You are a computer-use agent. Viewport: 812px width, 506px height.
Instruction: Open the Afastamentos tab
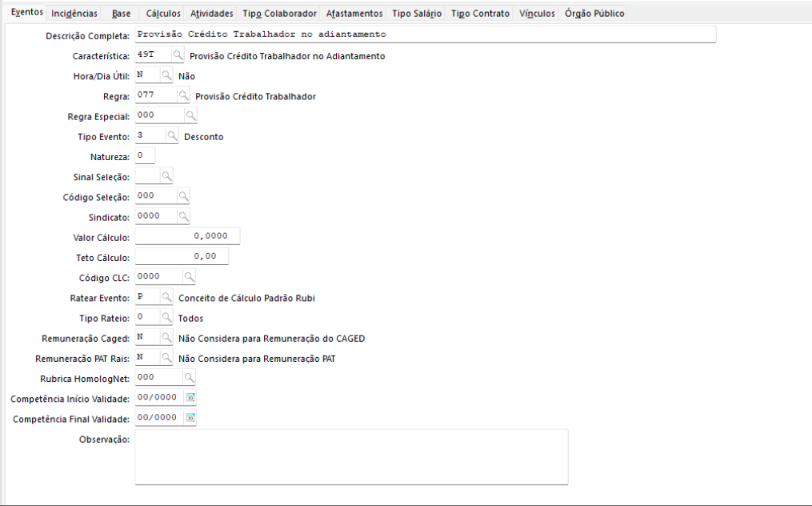(354, 14)
